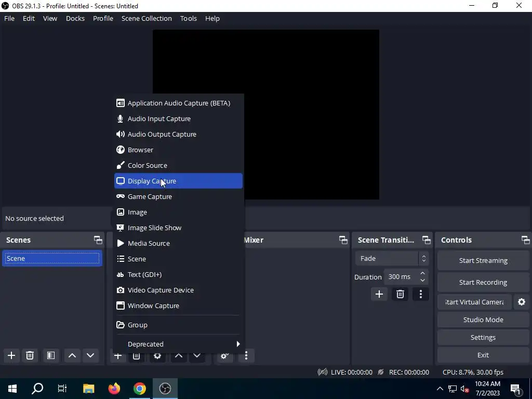Click the list icon beside Scene entry

tap(121, 259)
